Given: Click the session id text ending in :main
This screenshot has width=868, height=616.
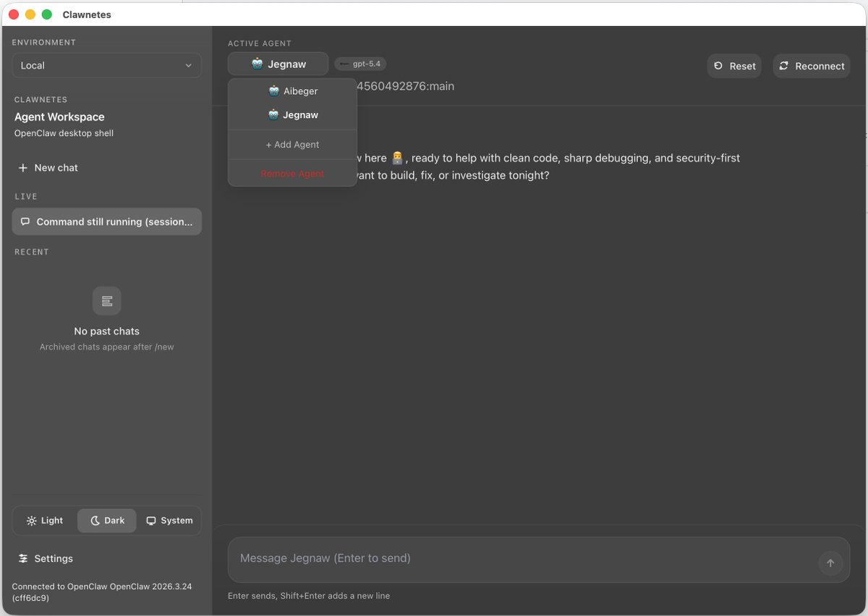Looking at the screenshot, I should (406, 86).
